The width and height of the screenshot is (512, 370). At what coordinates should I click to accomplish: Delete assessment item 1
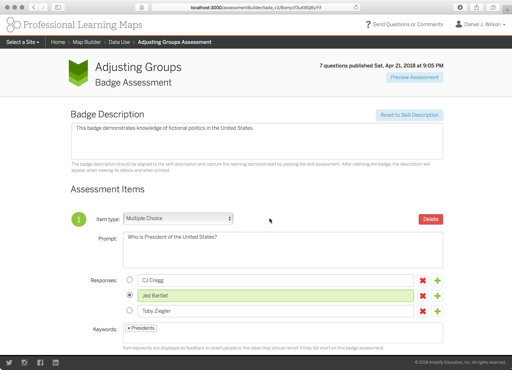(431, 219)
